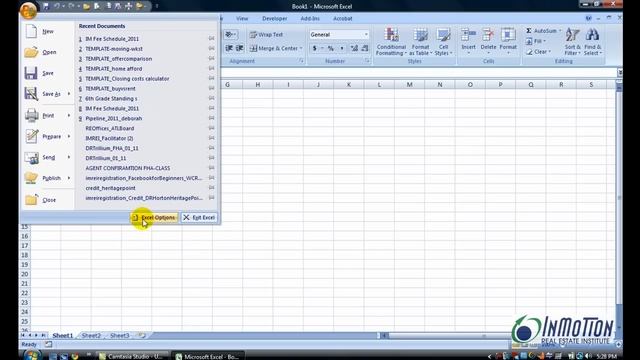
Task: Choose Open from the Office menu
Action: coord(47,52)
